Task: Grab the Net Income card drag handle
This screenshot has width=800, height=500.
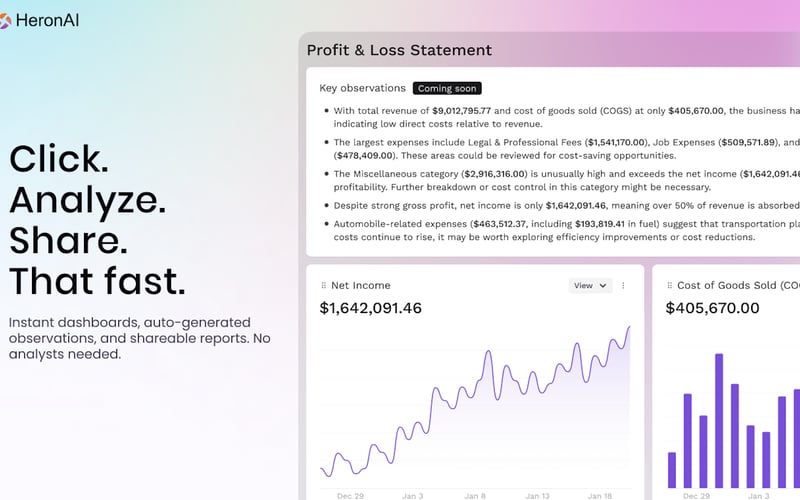Action: click(323, 286)
